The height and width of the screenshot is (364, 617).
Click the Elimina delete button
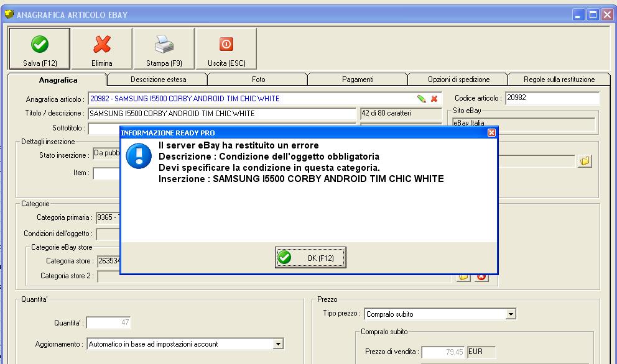tap(102, 48)
